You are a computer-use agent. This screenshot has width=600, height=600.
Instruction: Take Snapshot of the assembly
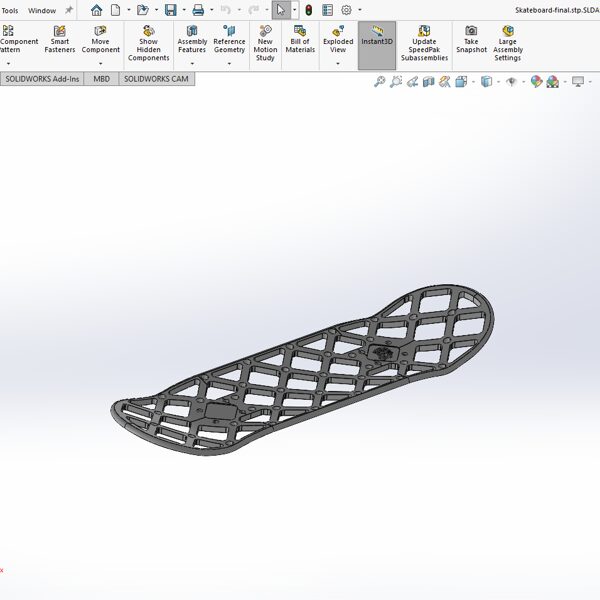pyautogui.click(x=471, y=45)
